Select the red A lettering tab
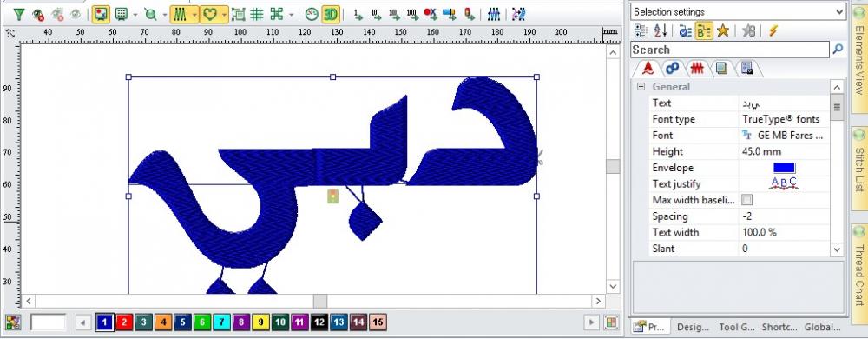868x339 pixels. tap(648, 68)
